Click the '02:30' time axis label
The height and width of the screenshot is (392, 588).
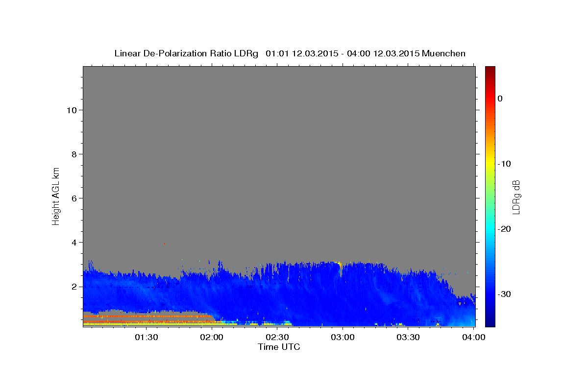click(277, 337)
